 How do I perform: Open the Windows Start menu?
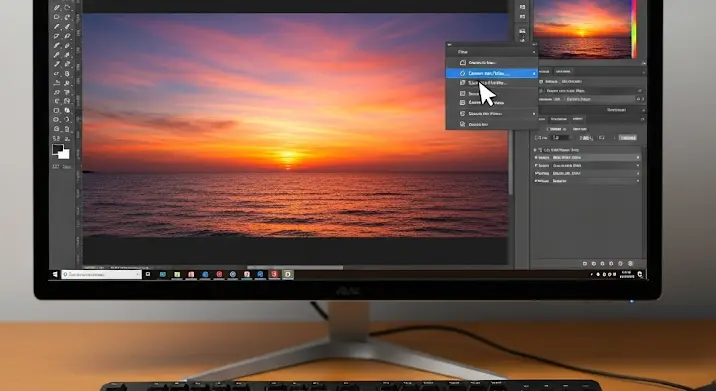[x=55, y=274]
